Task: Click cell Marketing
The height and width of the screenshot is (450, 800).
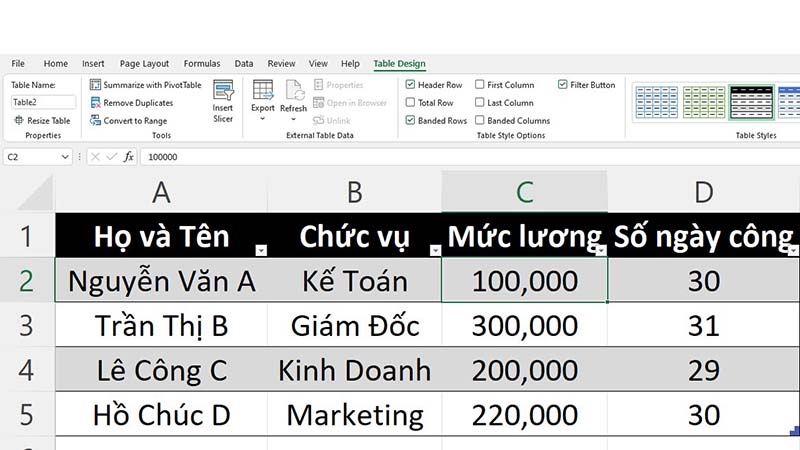Action: (x=355, y=414)
